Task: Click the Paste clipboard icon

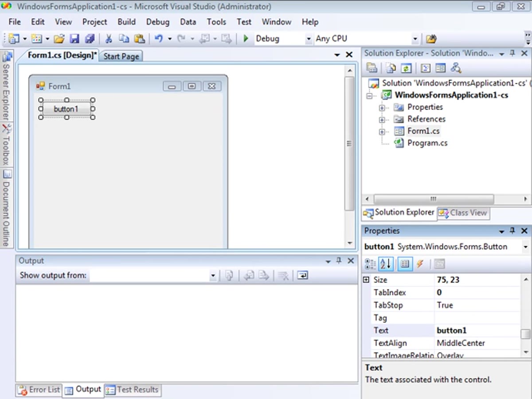Action: click(x=140, y=39)
